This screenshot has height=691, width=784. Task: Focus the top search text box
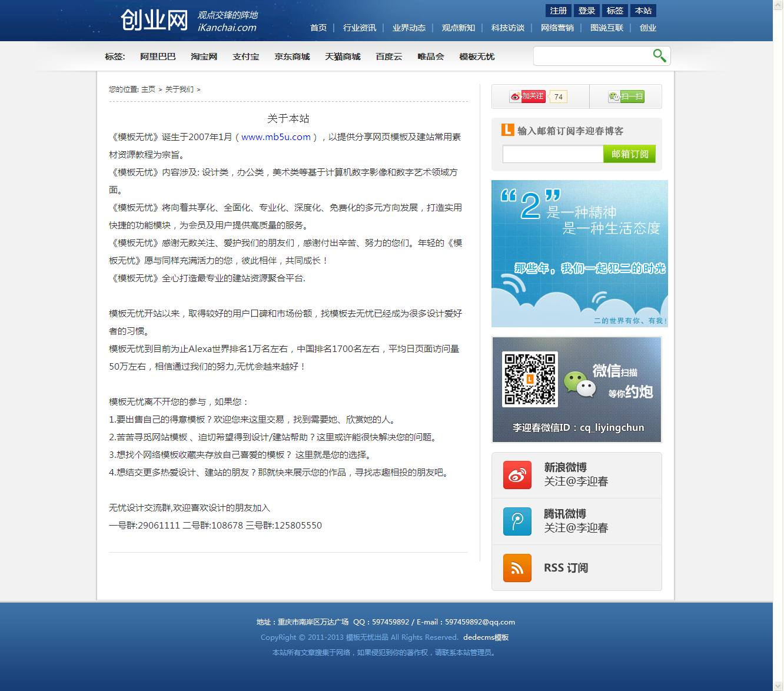[591, 57]
